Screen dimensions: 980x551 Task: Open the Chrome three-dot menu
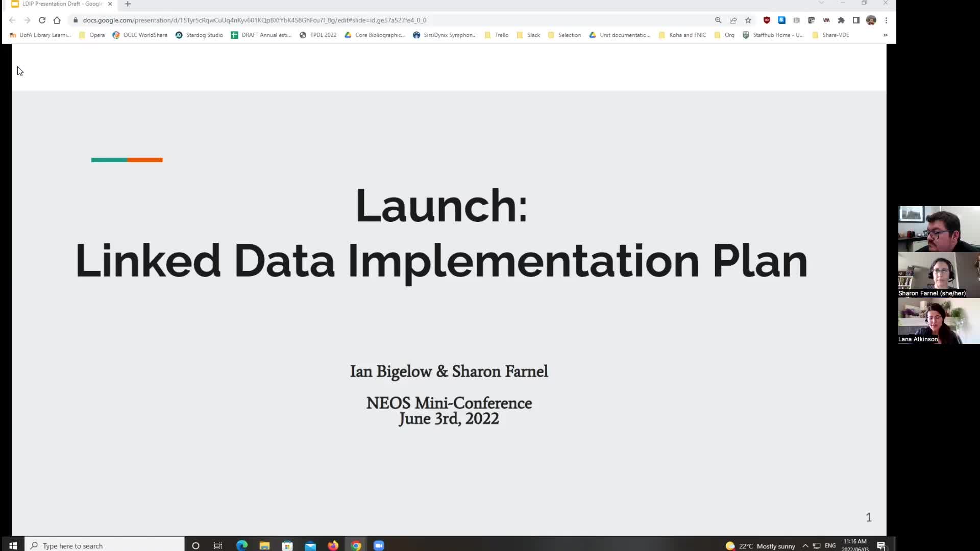pos(886,20)
